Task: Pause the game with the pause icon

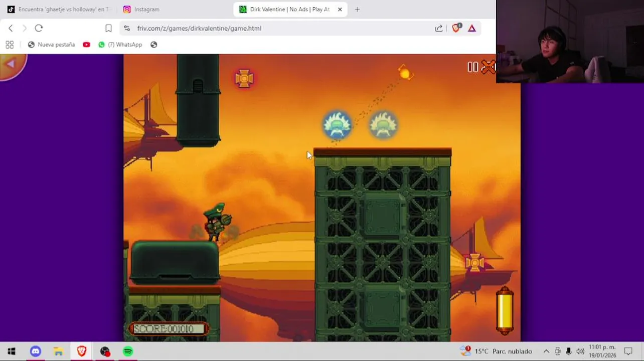Action: tap(472, 67)
